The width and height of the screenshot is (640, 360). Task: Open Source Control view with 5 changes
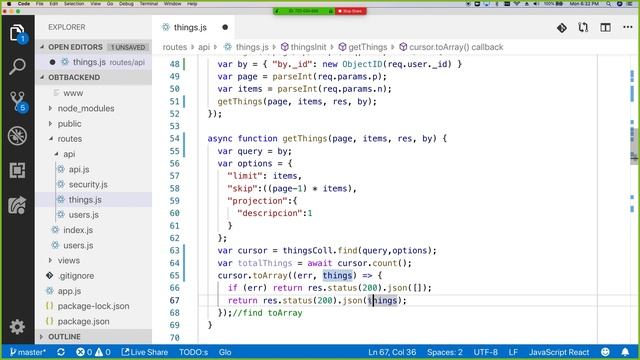tap(18, 101)
